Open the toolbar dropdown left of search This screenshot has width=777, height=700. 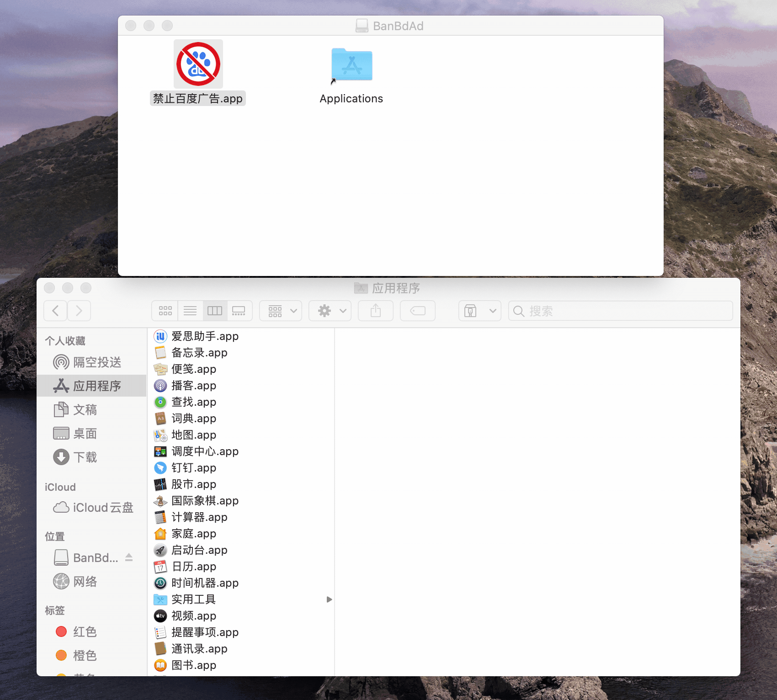480,311
